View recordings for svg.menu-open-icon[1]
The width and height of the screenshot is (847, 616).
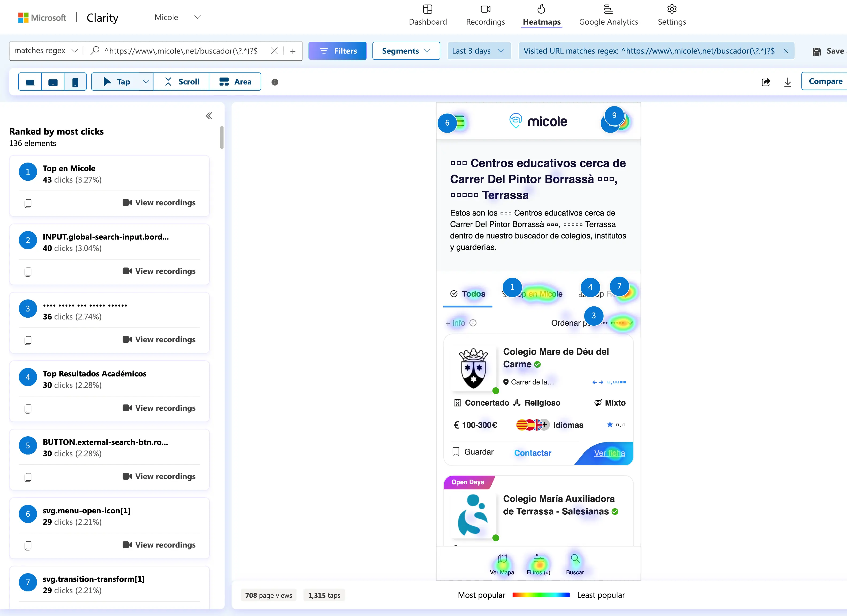point(159,545)
